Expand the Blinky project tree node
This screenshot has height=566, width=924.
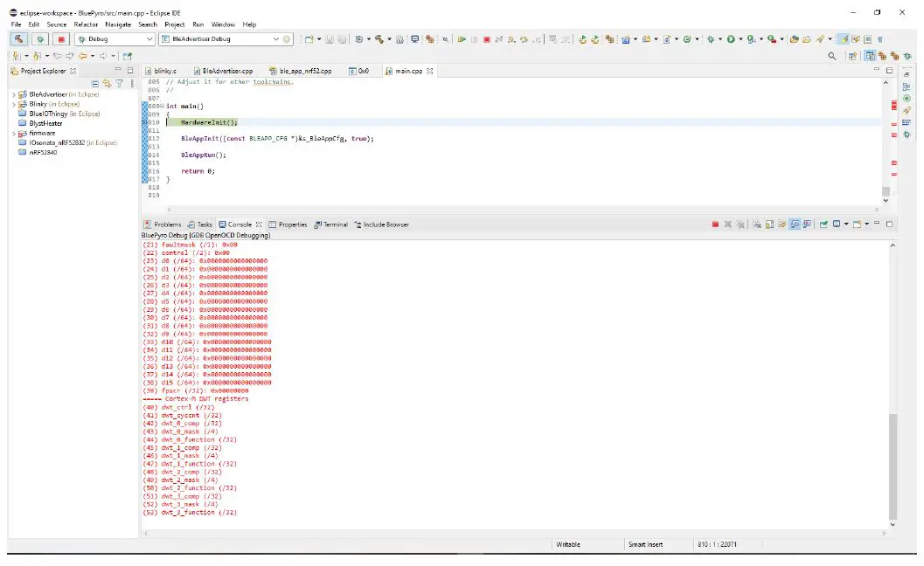14,104
